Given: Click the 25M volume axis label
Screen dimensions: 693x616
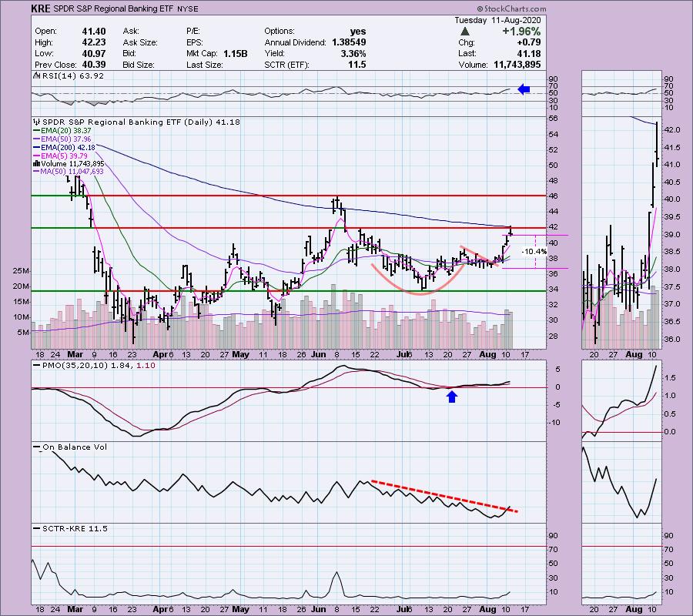Looking at the screenshot, I should click(x=21, y=270).
